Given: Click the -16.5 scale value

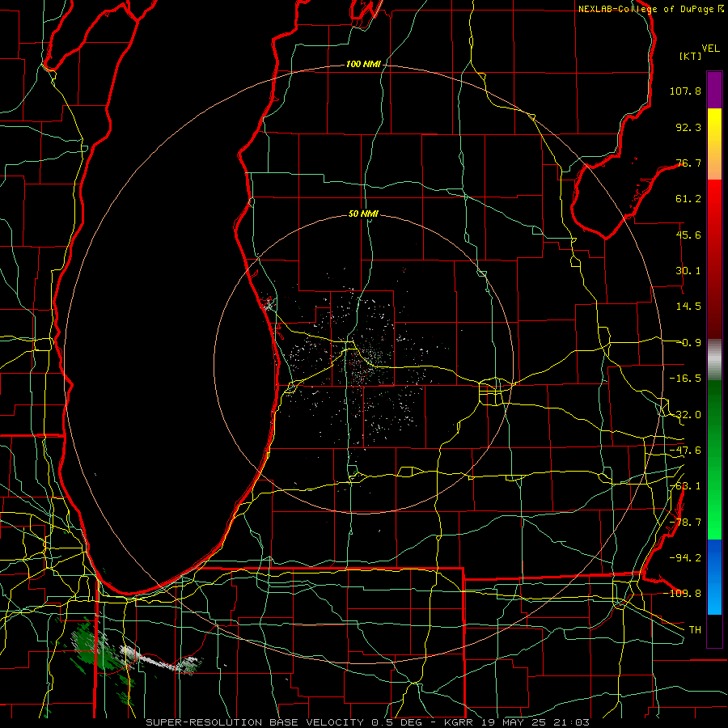Looking at the screenshot, I should coord(685,379).
